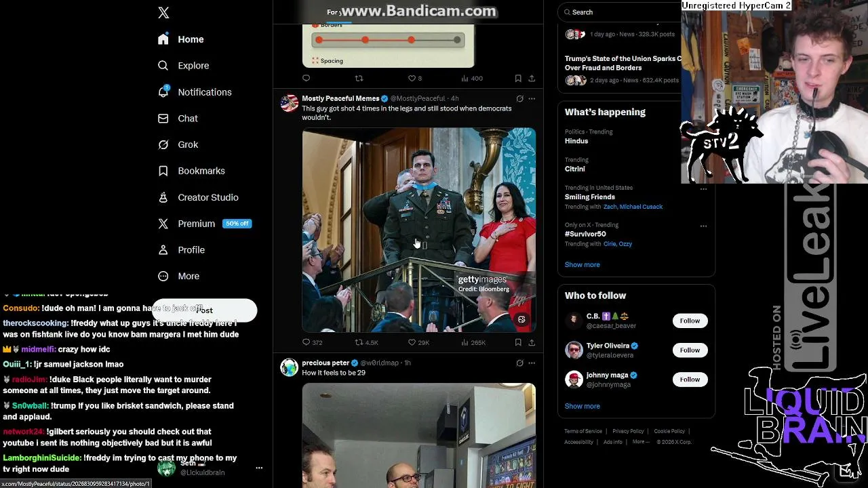Share the top post with 400 views

532,79
